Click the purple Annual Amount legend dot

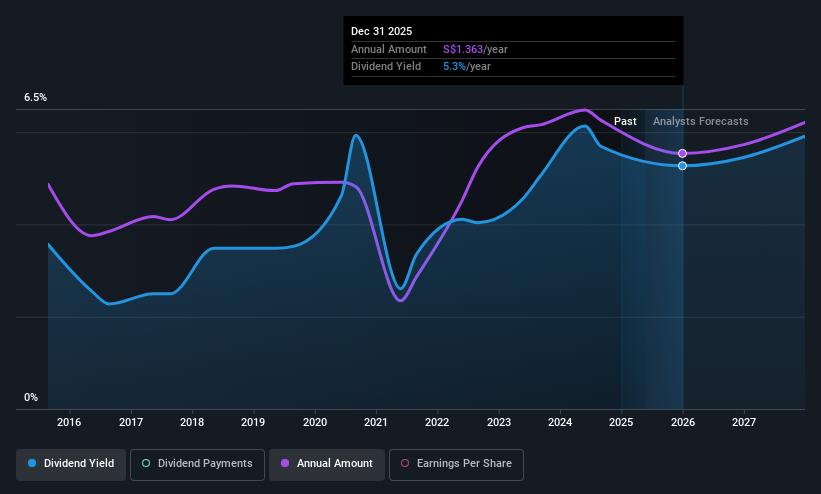click(x=285, y=463)
